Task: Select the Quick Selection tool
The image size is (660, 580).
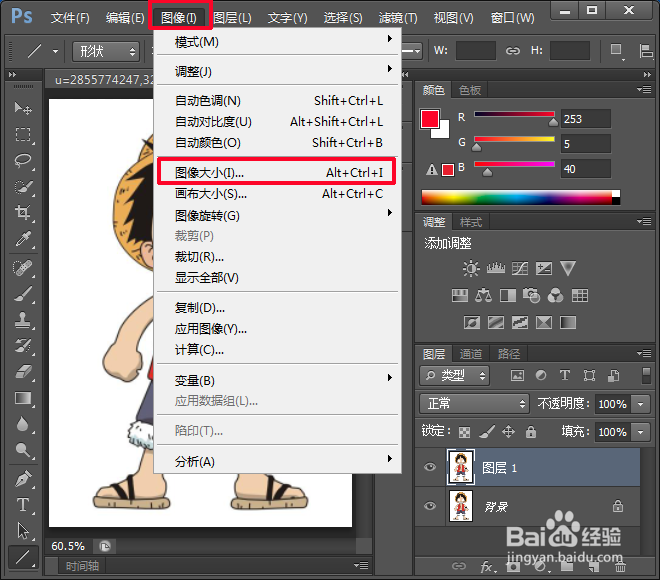Action: 23,187
